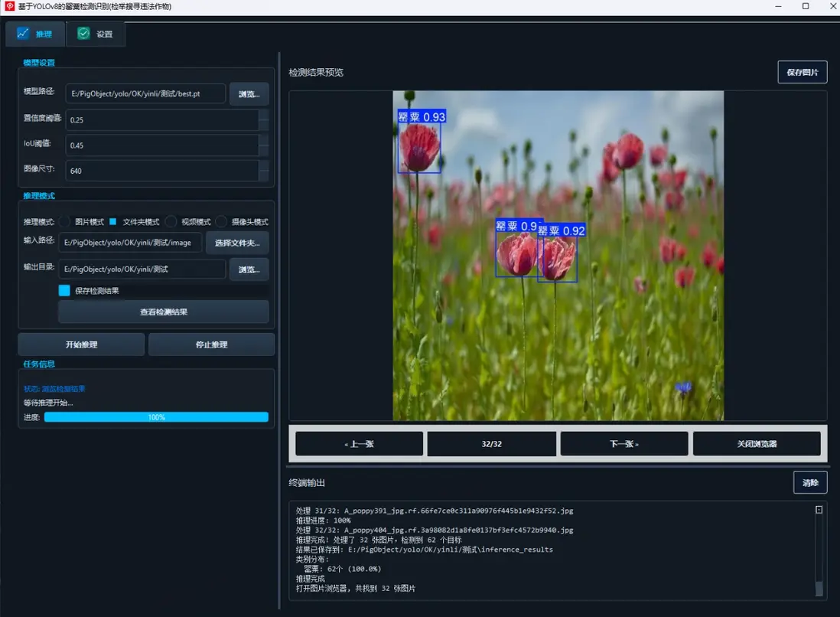Click the 100% progress bar
The image size is (840, 617).
click(x=156, y=417)
